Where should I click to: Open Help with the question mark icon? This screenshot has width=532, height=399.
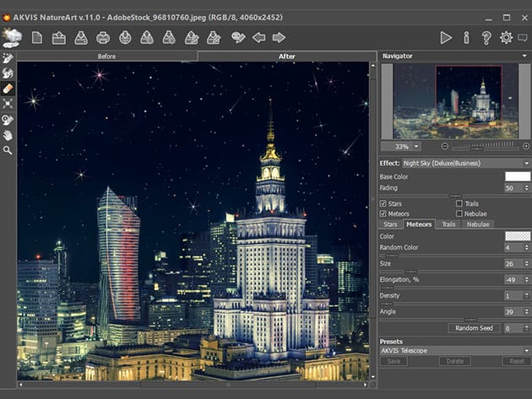pyautogui.click(x=486, y=37)
